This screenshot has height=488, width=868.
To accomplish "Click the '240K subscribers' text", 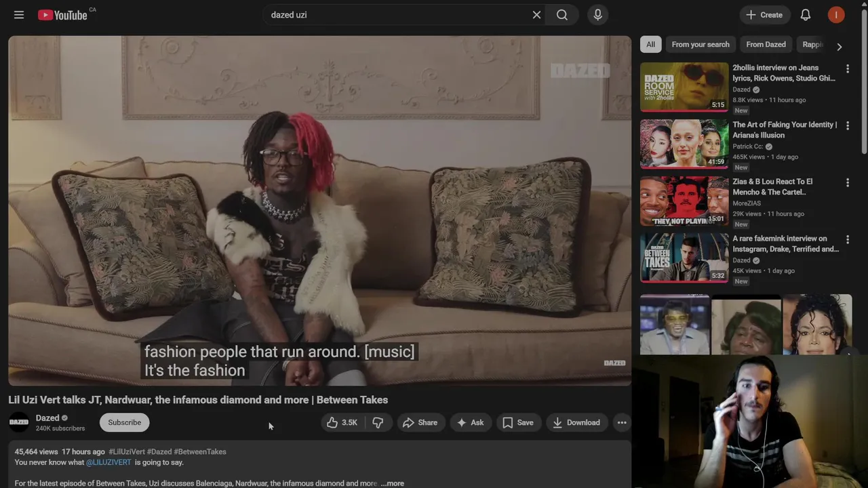I will [x=60, y=428].
